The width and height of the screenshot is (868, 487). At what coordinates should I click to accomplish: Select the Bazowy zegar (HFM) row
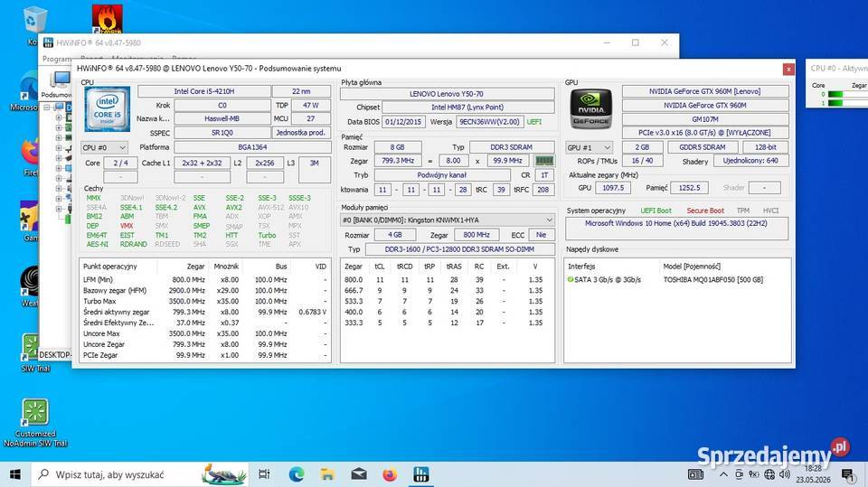(205, 290)
